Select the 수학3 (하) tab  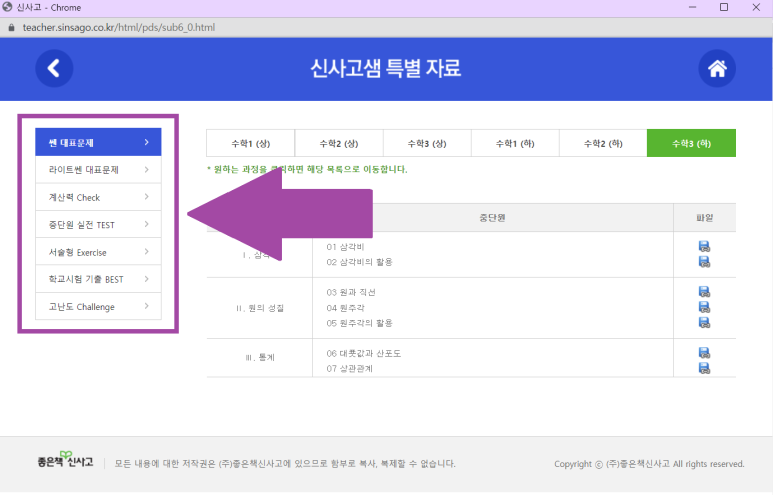tap(691, 143)
